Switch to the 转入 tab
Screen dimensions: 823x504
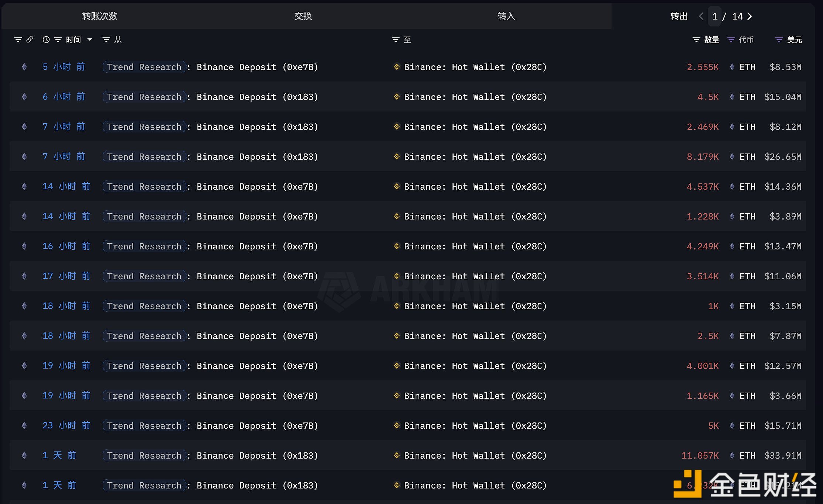(x=506, y=16)
